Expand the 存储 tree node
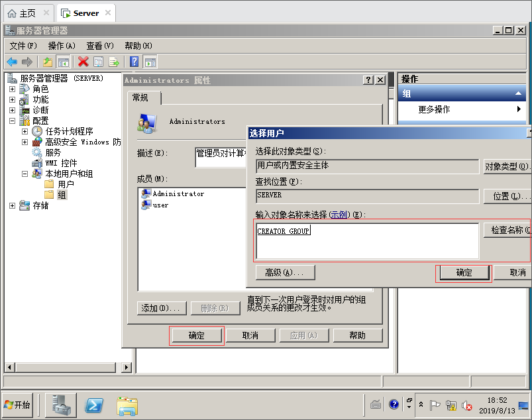Image resolution: width=532 pixels, height=420 pixels. tap(12, 205)
